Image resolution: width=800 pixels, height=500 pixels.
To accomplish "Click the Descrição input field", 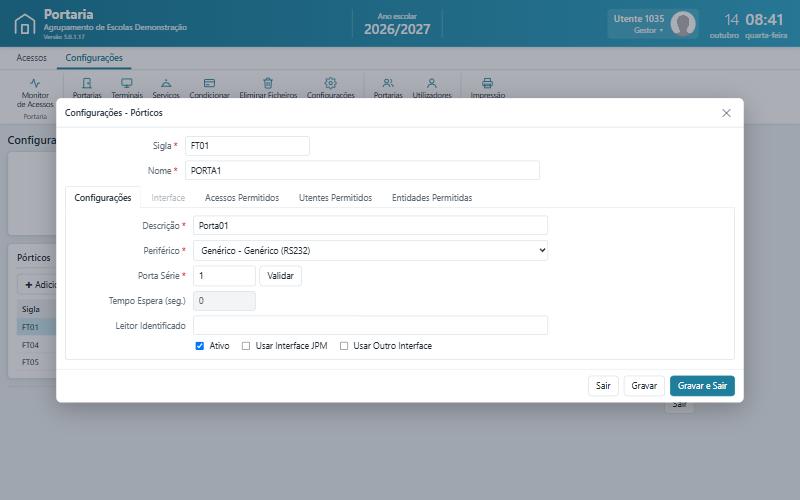I will (370, 226).
